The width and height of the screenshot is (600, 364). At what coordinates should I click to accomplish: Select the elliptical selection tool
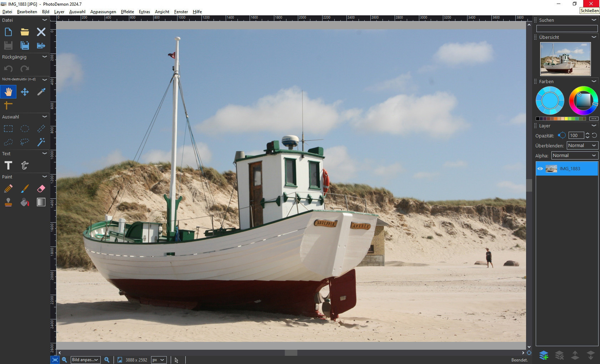[25, 128]
